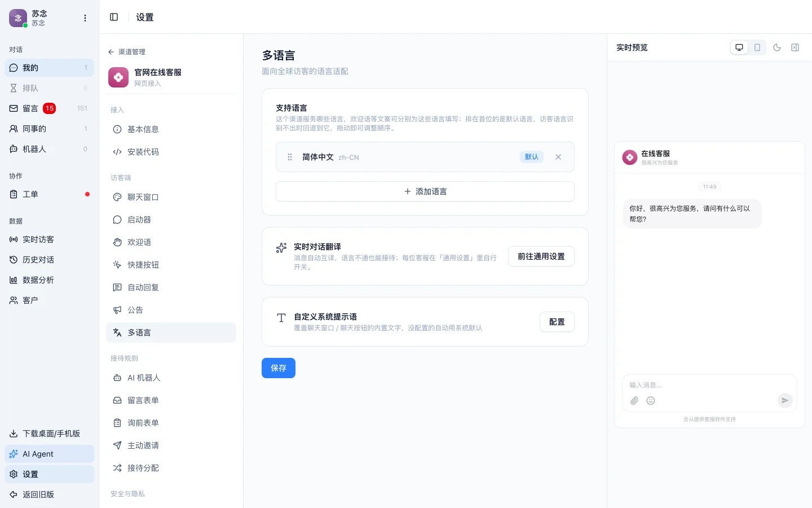Open AI 机器人 settings

(x=171, y=378)
